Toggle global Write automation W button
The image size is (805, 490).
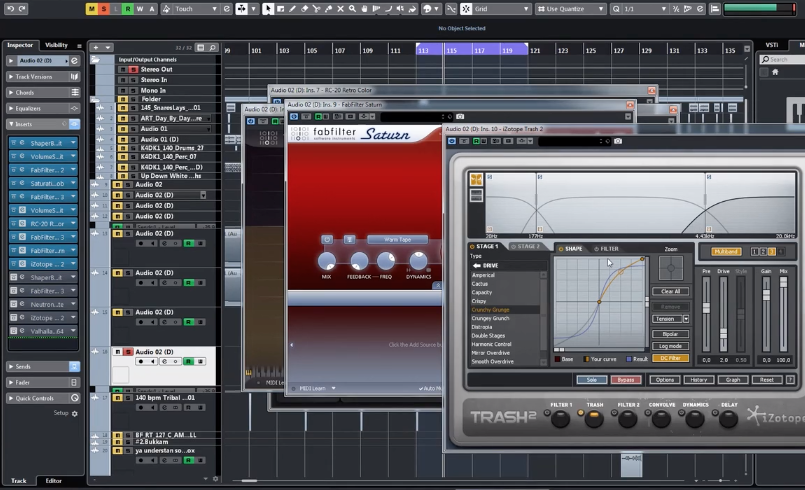(x=140, y=9)
